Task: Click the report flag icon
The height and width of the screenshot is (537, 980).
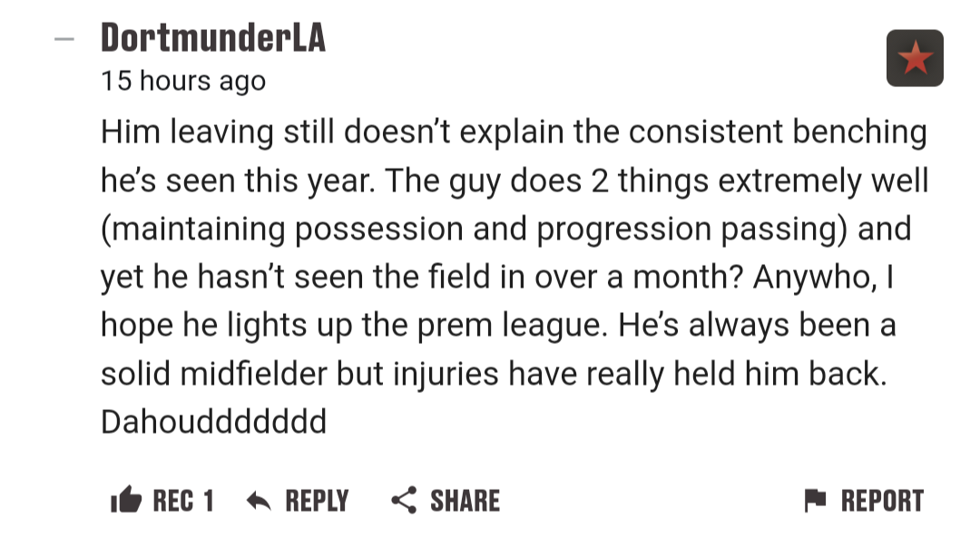Action: coord(815,500)
